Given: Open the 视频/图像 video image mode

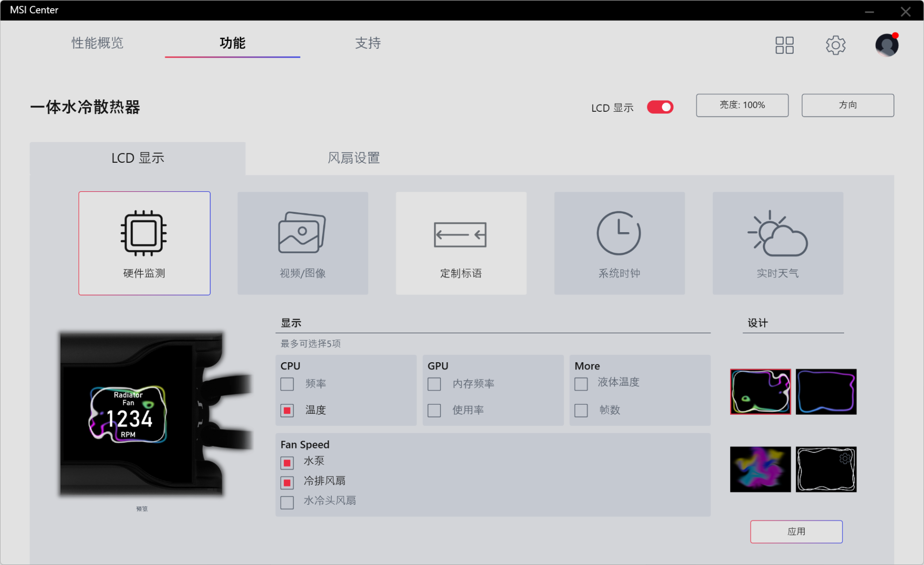Looking at the screenshot, I should (303, 243).
